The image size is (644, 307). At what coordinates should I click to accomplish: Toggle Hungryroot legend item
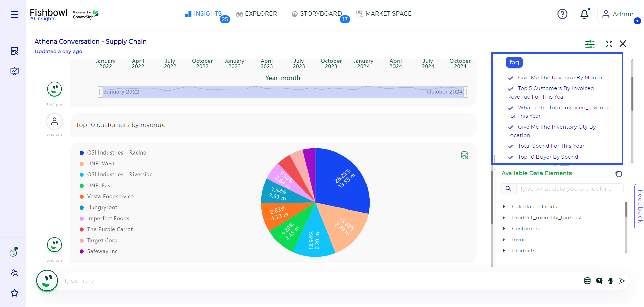98,207
